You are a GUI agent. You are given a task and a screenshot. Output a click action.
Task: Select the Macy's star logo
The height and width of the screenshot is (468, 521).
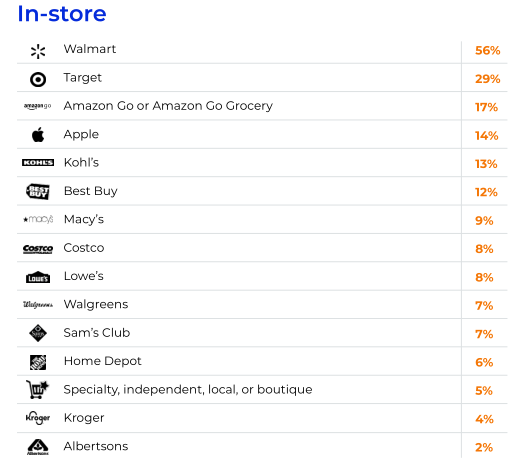coord(38,219)
